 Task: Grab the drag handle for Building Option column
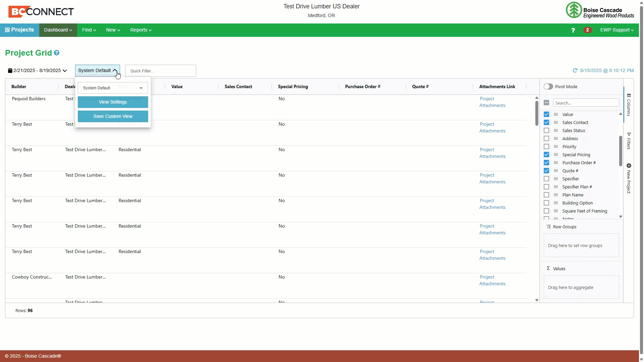(556, 203)
